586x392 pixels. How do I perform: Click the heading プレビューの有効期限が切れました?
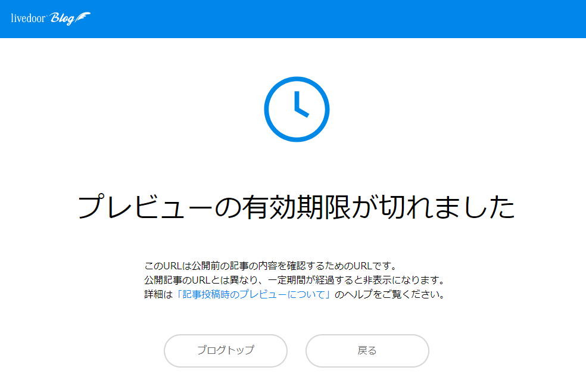(x=297, y=207)
